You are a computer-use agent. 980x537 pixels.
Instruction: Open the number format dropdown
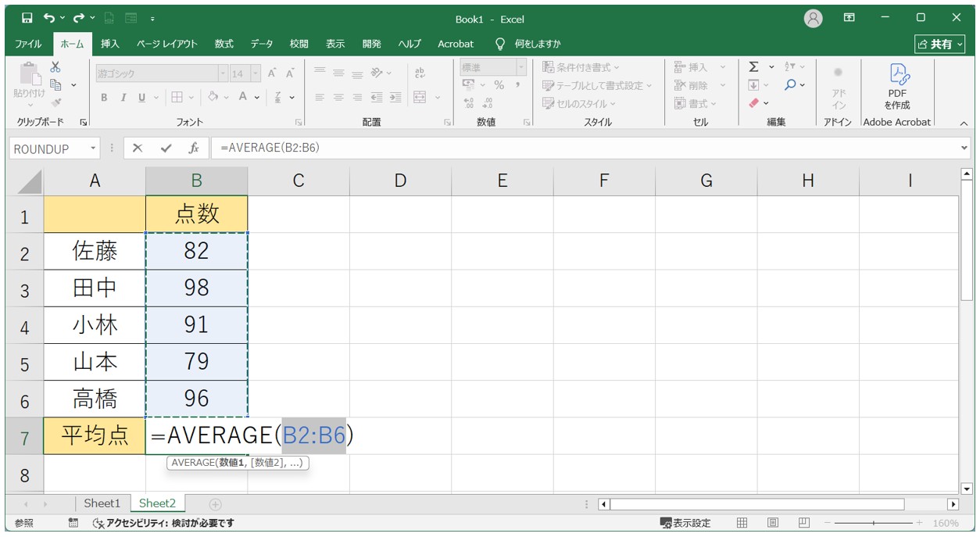click(x=521, y=67)
